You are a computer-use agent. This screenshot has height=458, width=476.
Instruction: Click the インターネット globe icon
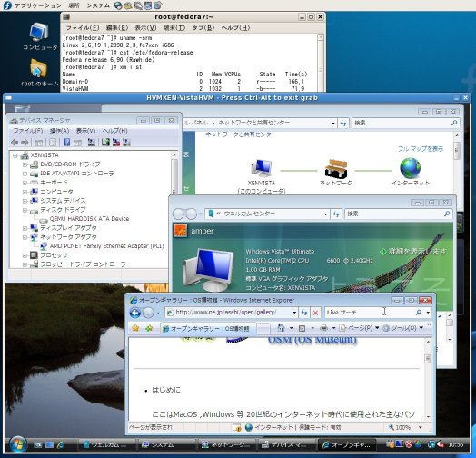click(410, 168)
